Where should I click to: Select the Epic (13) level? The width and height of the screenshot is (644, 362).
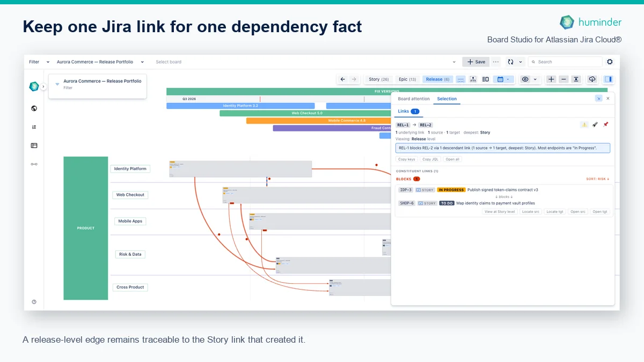(x=407, y=79)
